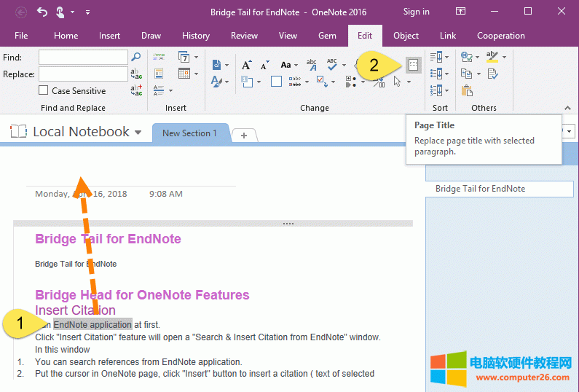Image resolution: width=579 pixels, height=392 pixels.
Task: Click the Replace All icon with red plus
Action: tap(136, 90)
